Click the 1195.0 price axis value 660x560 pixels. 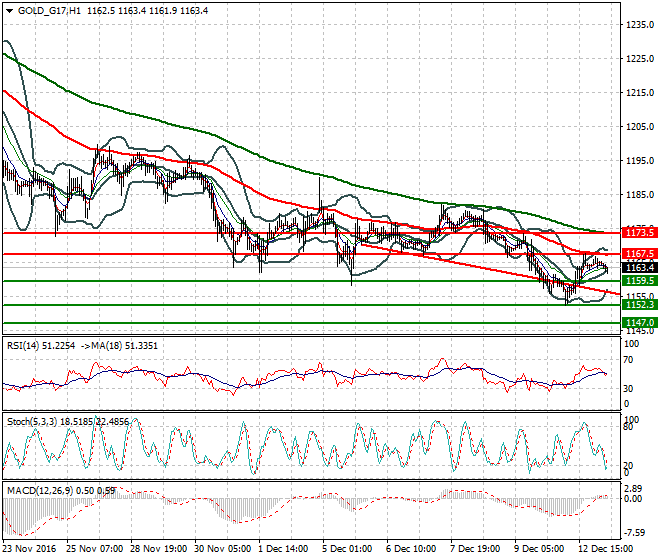click(x=640, y=160)
